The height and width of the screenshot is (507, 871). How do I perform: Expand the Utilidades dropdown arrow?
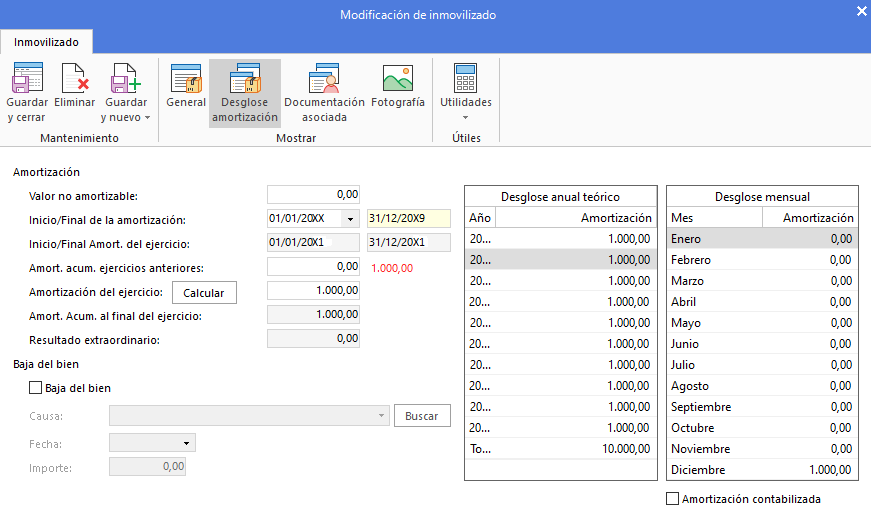465,118
